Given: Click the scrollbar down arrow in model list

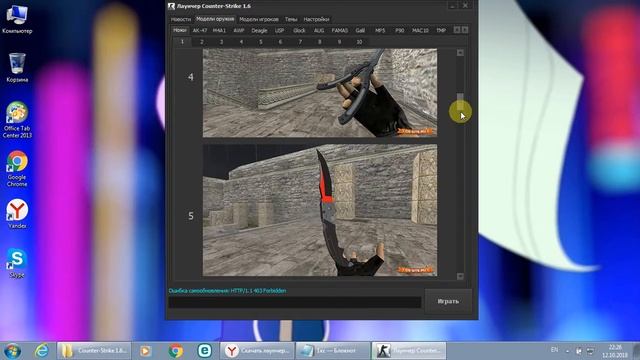Looking at the screenshot, I should coord(460,276).
